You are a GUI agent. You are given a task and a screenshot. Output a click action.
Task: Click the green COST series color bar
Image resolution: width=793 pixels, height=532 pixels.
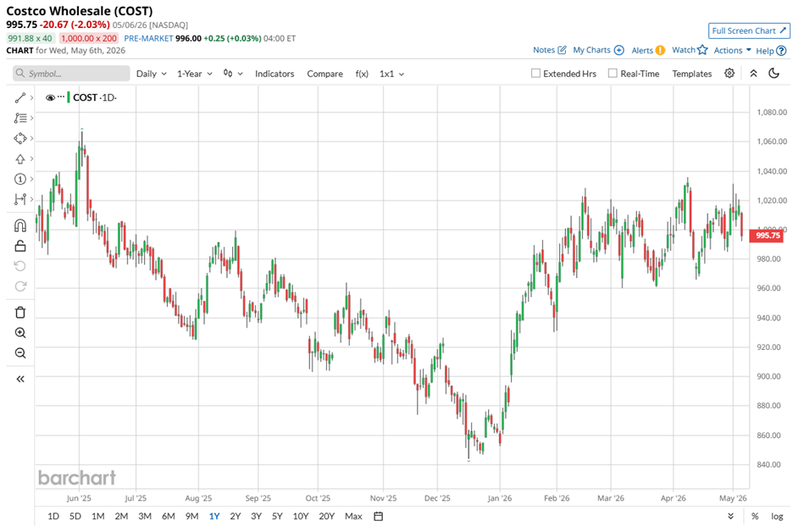[x=69, y=97]
